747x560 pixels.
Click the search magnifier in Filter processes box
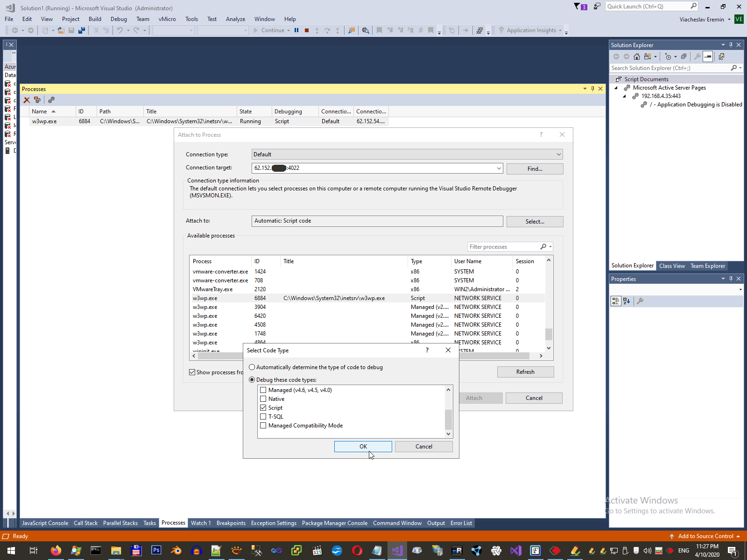pos(543,246)
